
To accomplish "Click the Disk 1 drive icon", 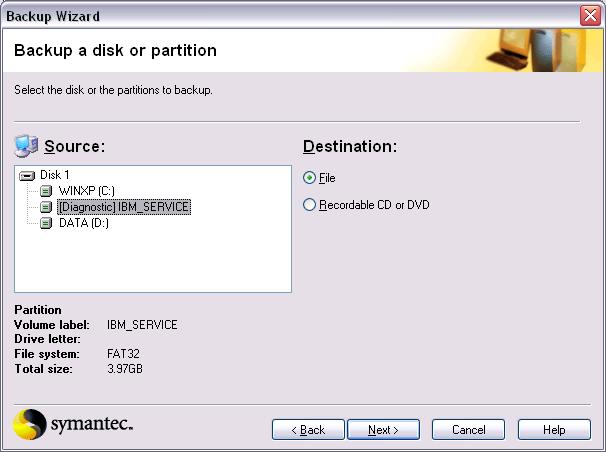I will pyautogui.click(x=27, y=175).
